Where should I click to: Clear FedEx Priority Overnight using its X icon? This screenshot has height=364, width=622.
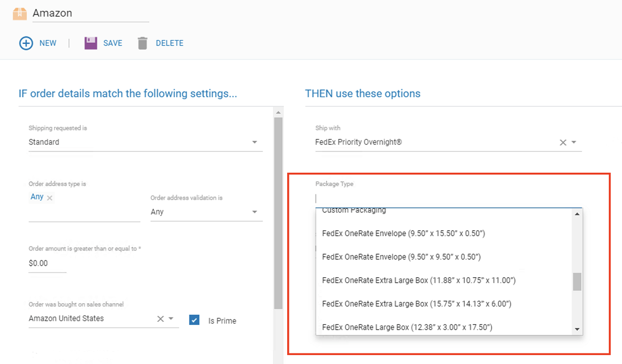562,142
